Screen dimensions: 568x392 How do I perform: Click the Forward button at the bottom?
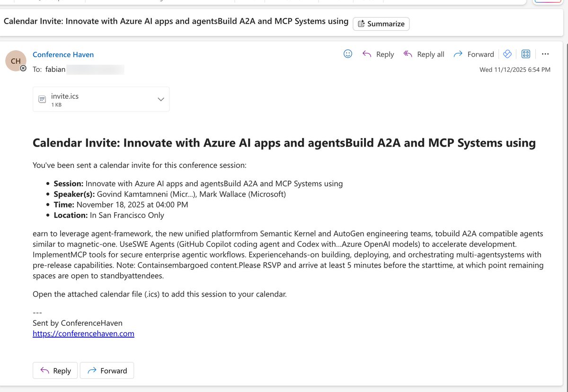pos(106,370)
